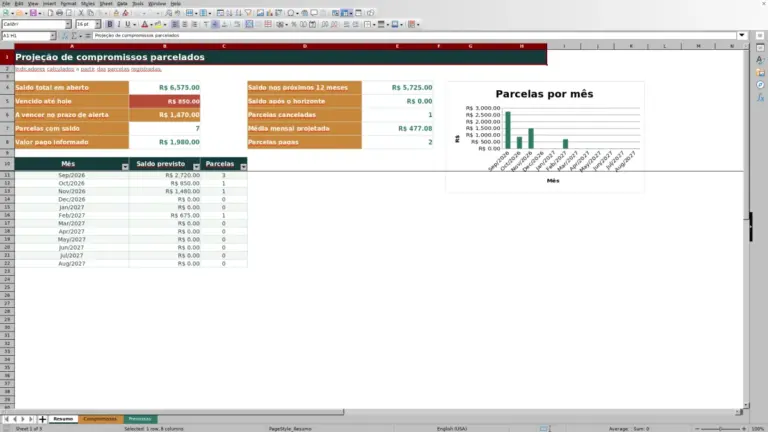Click the Align Right icon

[194, 24]
